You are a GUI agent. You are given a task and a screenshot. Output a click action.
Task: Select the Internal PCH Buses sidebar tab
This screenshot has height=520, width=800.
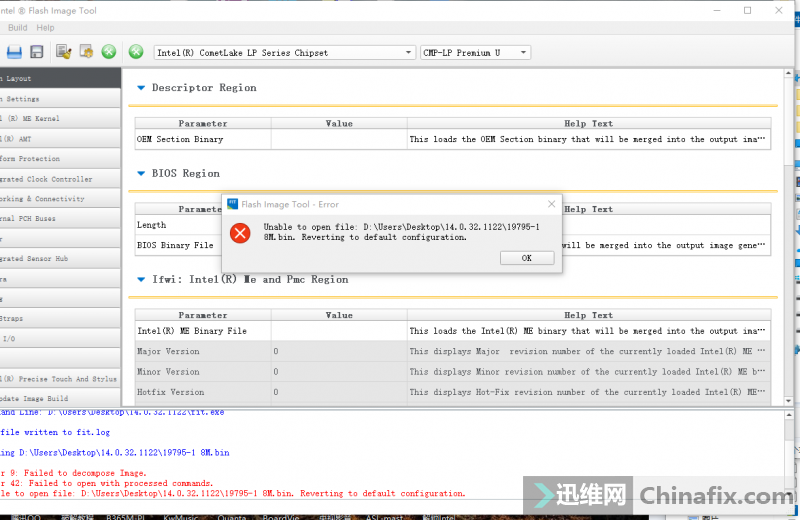click(x=60, y=218)
